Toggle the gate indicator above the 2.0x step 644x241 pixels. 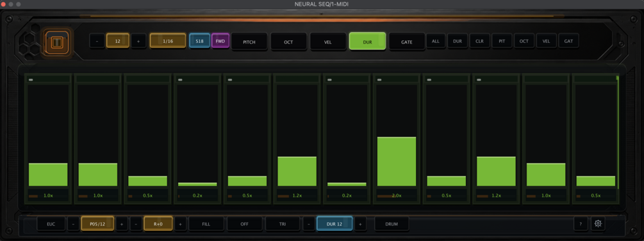(379, 79)
